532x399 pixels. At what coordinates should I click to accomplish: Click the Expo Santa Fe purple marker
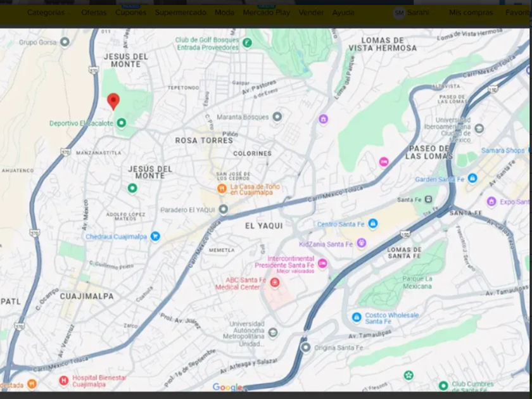491,202
